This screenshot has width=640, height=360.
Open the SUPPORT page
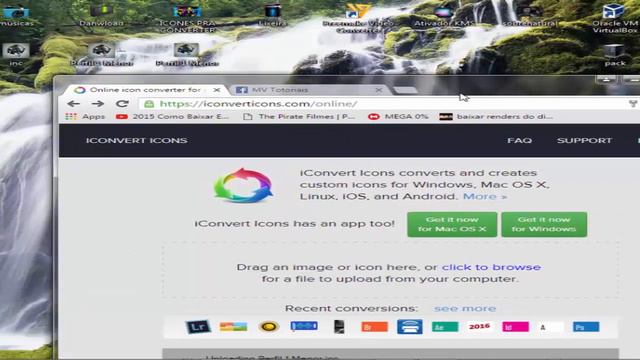click(584, 140)
